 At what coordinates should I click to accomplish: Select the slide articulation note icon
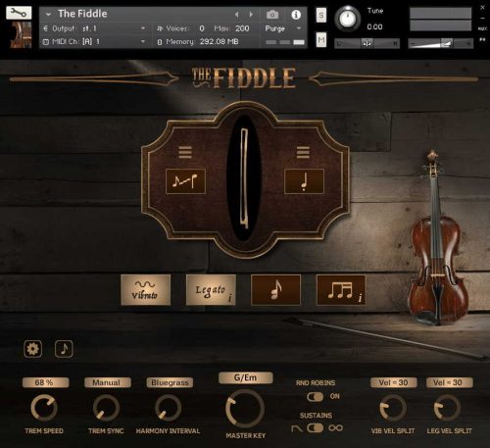coord(185,181)
